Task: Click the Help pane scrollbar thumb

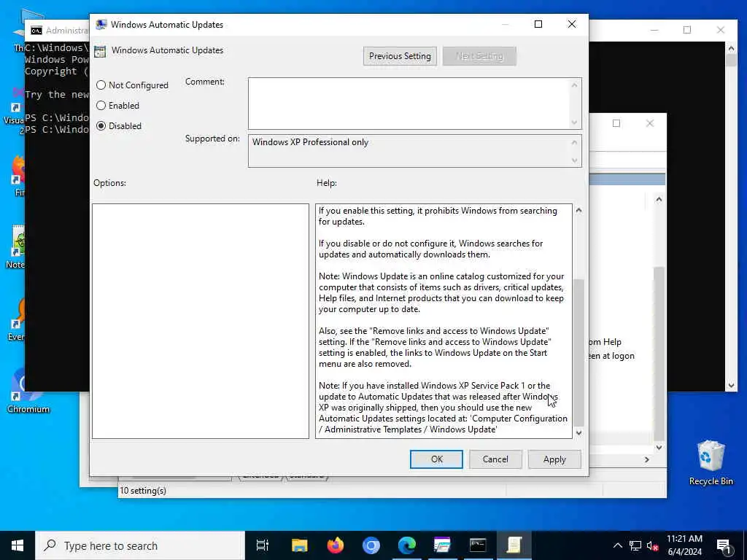Action: (578, 352)
